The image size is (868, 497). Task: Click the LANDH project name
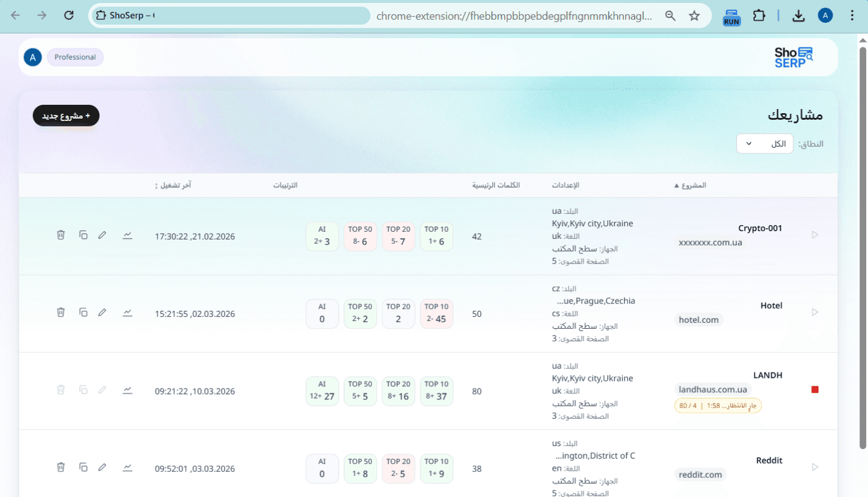point(768,375)
